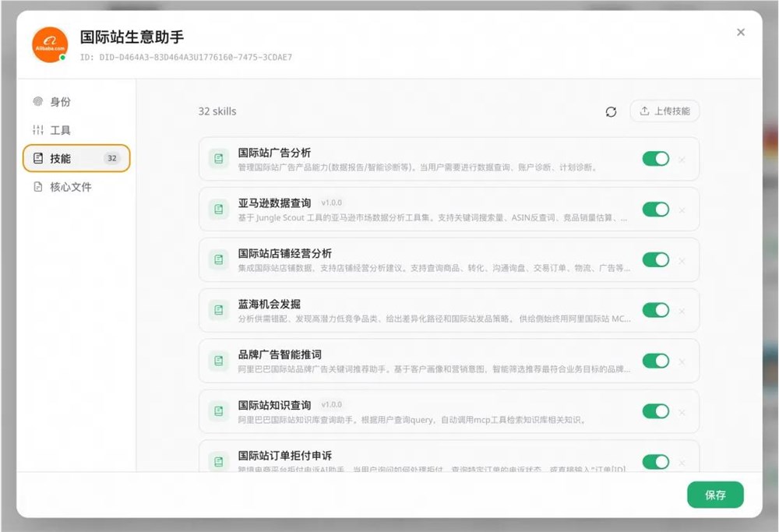
Task: Click the 亚马逊数据查询 skill document icon
Action: (x=219, y=210)
